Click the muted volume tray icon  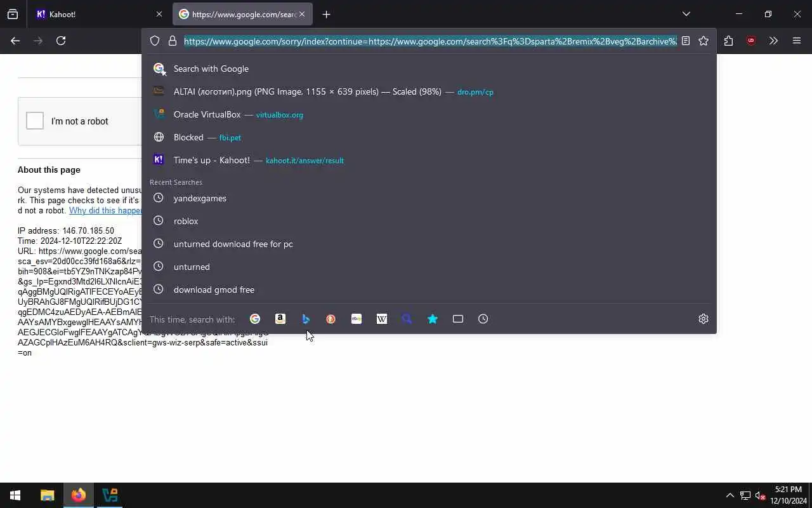click(x=760, y=495)
